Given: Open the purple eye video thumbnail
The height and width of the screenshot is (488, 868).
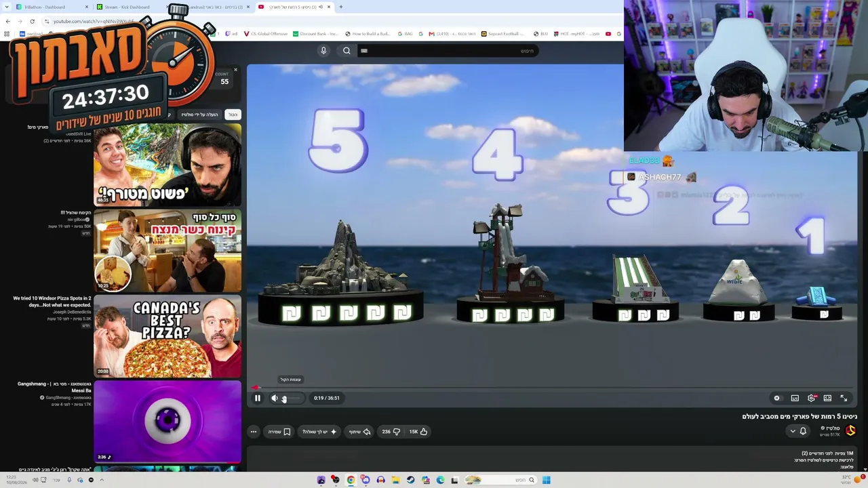Looking at the screenshot, I should tap(167, 422).
